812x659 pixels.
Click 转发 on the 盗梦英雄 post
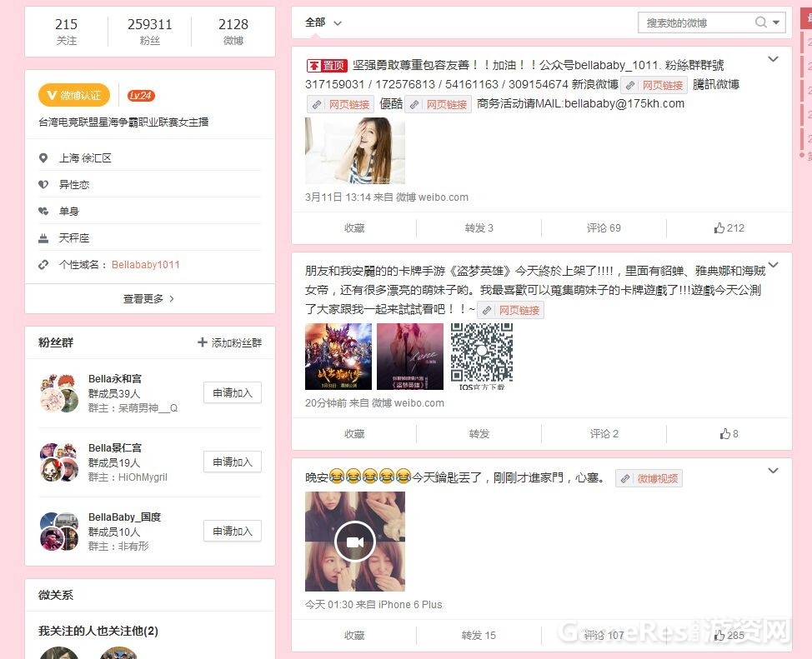coord(479,434)
